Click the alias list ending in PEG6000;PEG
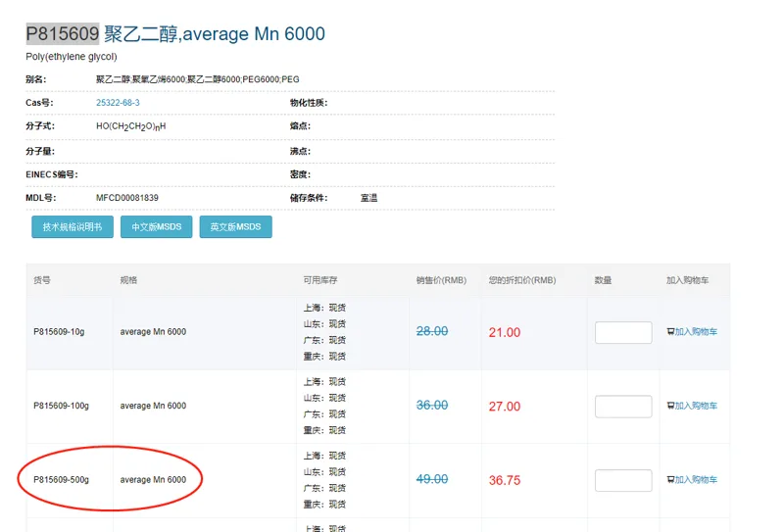This screenshot has height=532, width=784. point(198,79)
